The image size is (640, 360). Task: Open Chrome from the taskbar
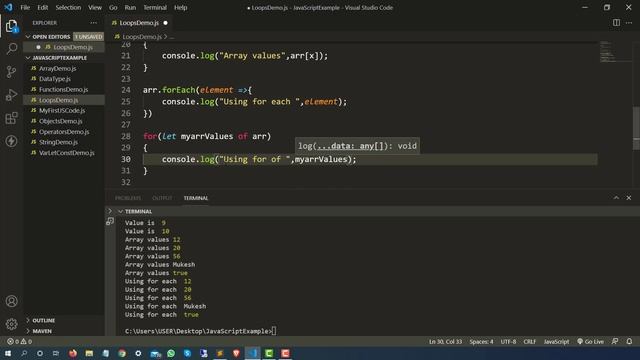pyautogui.click(x=122, y=353)
